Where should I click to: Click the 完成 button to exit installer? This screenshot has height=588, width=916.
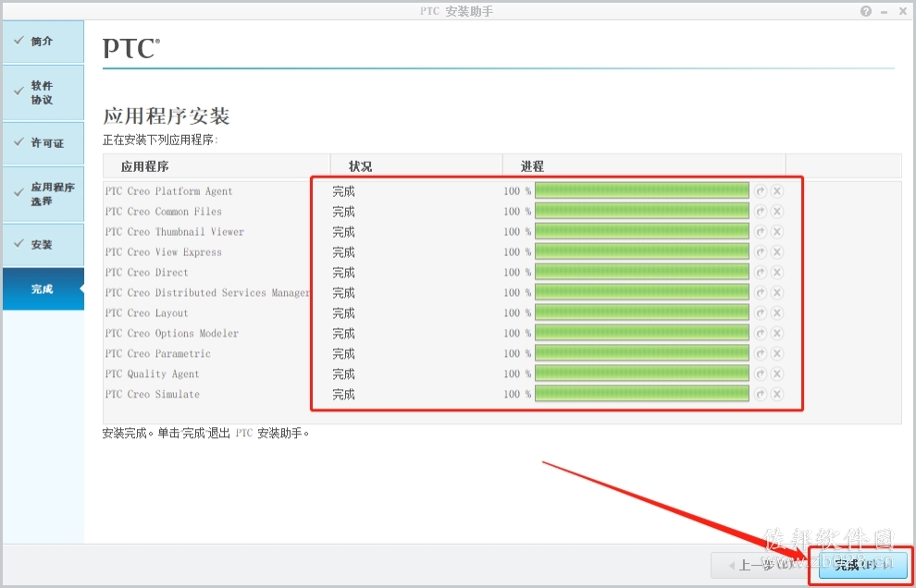[x=863, y=565]
